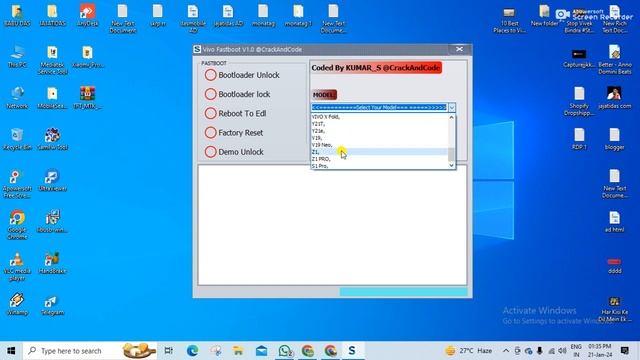Screen dimensions: 640x360
Task: Open WhatsApp from the taskbar
Action: tap(285, 351)
